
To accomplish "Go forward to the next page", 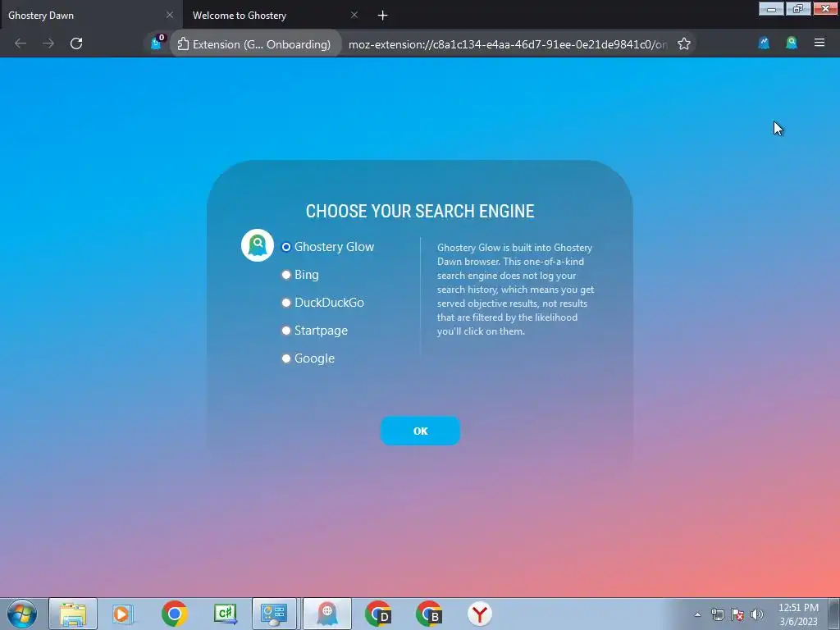I will pyautogui.click(x=48, y=43).
